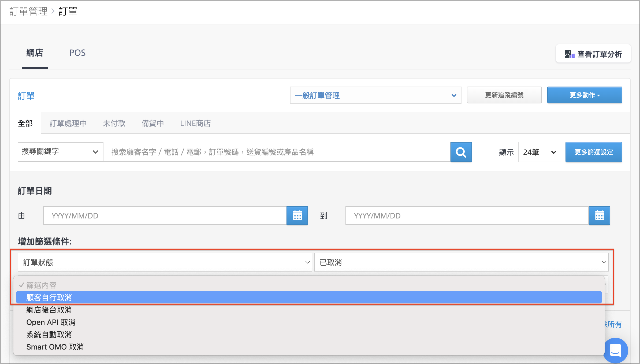The image size is (640, 364).
Task: Select the 全部 order tab
Action: [x=25, y=123]
